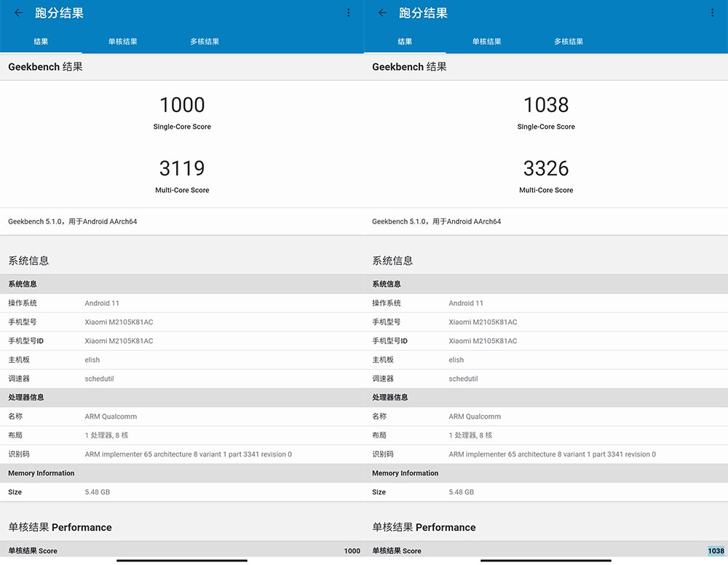
Task: Click schedutil governor value in right screenshot
Action: (x=463, y=379)
